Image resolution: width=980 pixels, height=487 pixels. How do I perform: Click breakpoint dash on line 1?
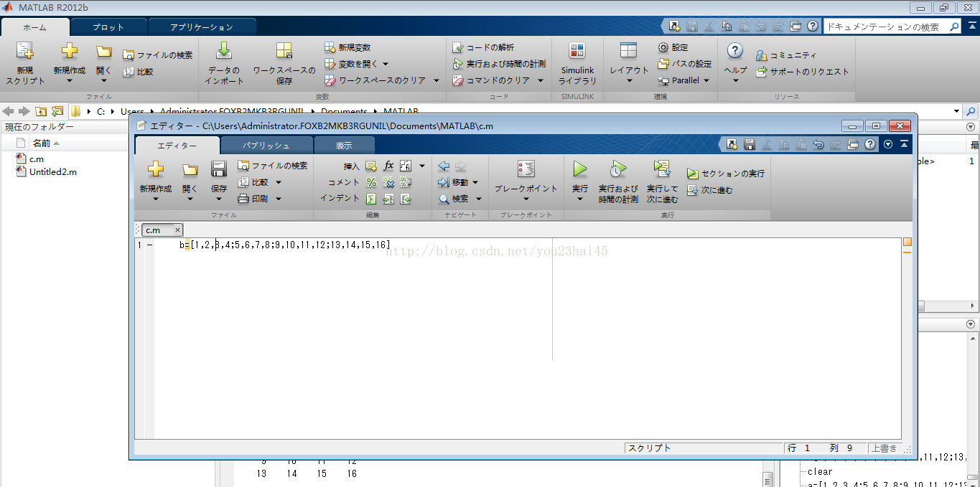149,245
